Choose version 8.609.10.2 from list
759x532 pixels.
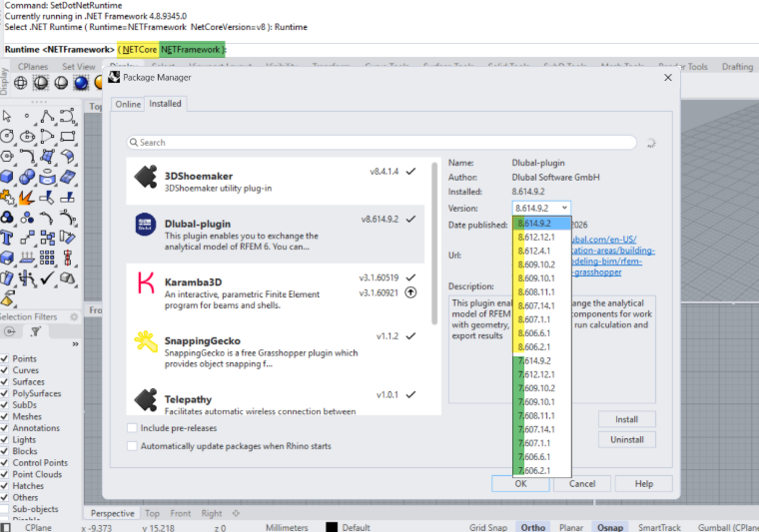[541, 265]
